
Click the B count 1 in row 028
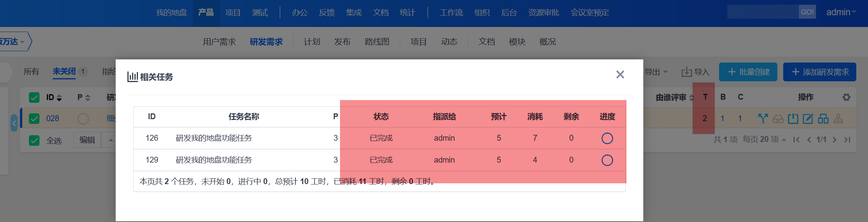tap(723, 118)
